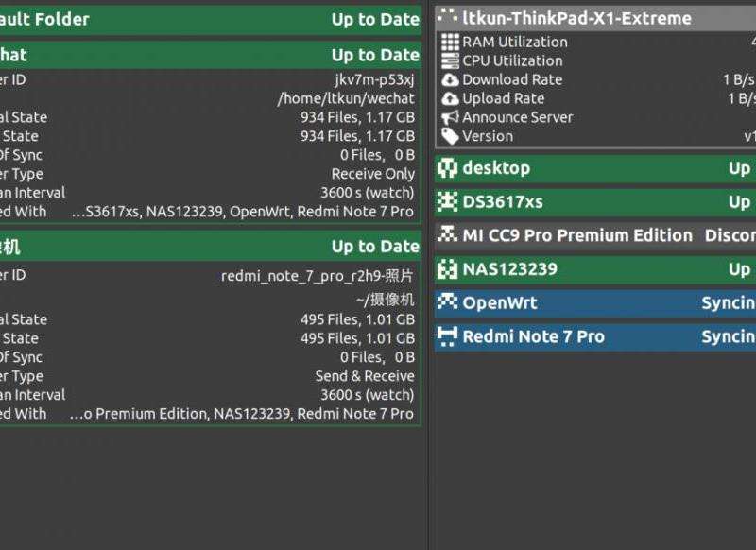Click 495 Files, 1.01 GB first row value
756x550 pixels.
coord(357,319)
